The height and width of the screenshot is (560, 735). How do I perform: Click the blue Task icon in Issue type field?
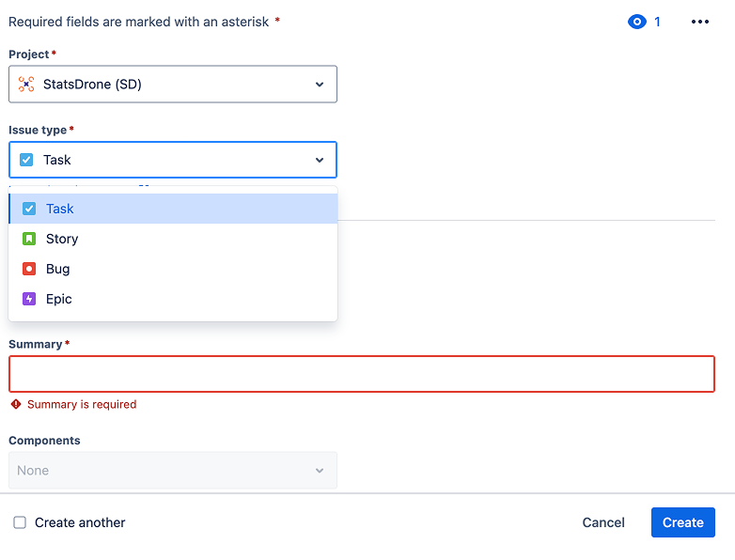(x=26, y=160)
